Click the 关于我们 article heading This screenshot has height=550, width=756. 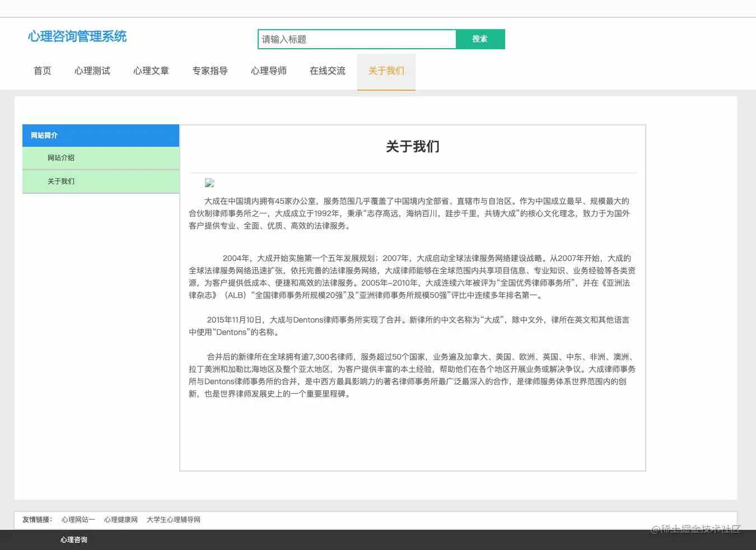pyautogui.click(x=413, y=147)
